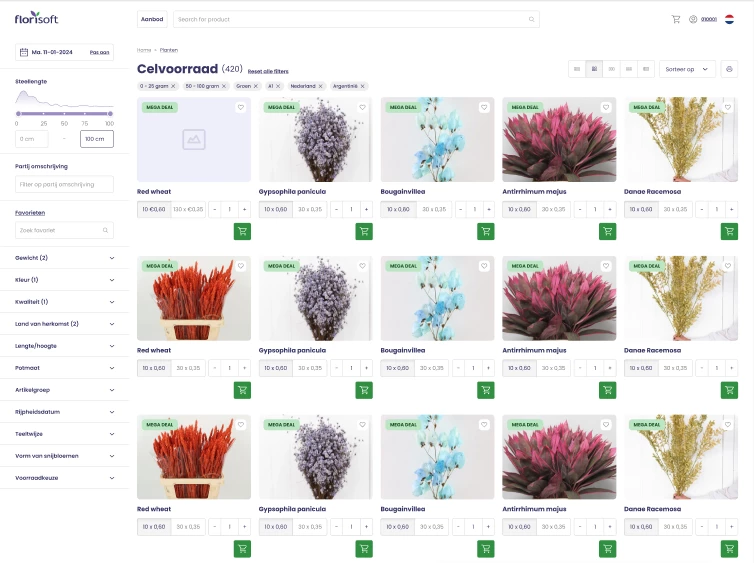Select the last view layout option

click(645, 69)
